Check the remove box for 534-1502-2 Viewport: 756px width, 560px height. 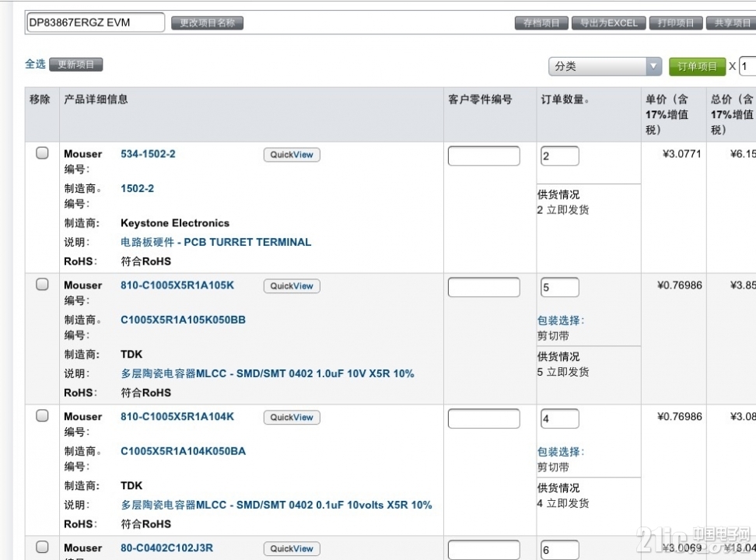point(43,153)
